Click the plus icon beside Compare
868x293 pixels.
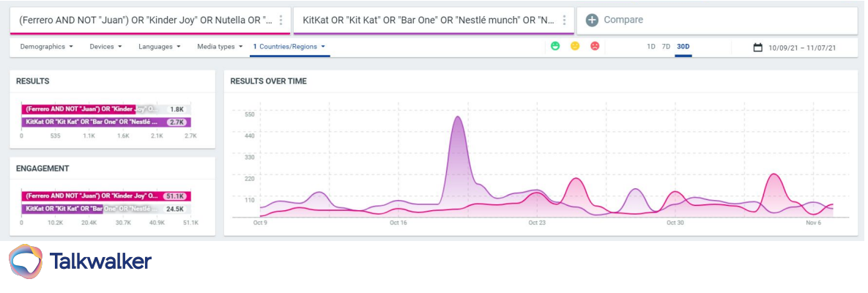pyautogui.click(x=593, y=20)
